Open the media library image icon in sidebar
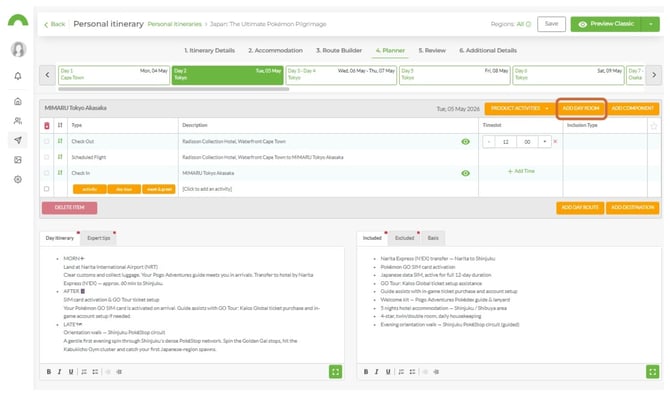670x393 pixels. [18, 160]
